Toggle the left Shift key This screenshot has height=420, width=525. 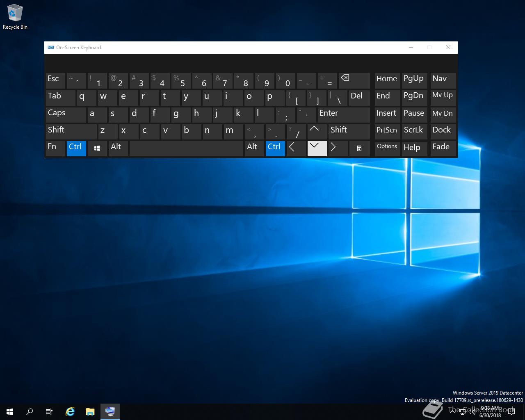click(71, 132)
